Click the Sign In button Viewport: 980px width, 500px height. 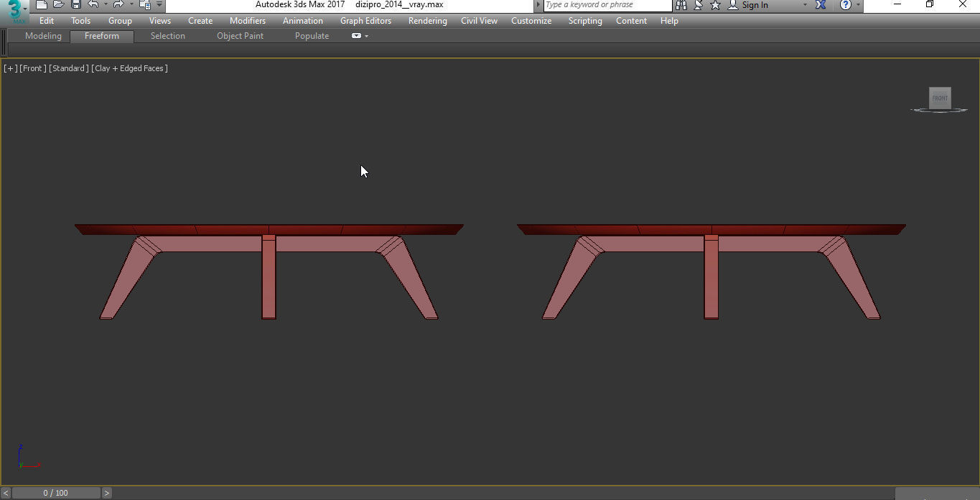pyautogui.click(x=748, y=5)
